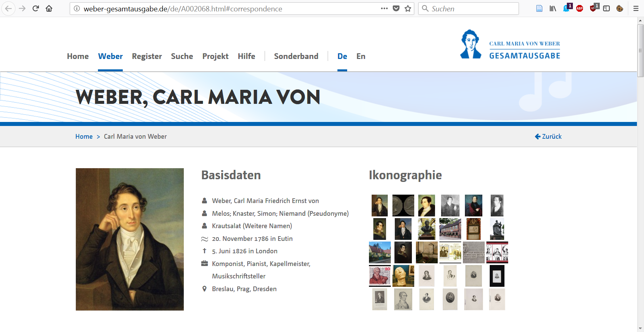Image resolution: width=644 pixels, height=332 pixels.
Task: Open the Home navigation menu item
Action: [78, 56]
